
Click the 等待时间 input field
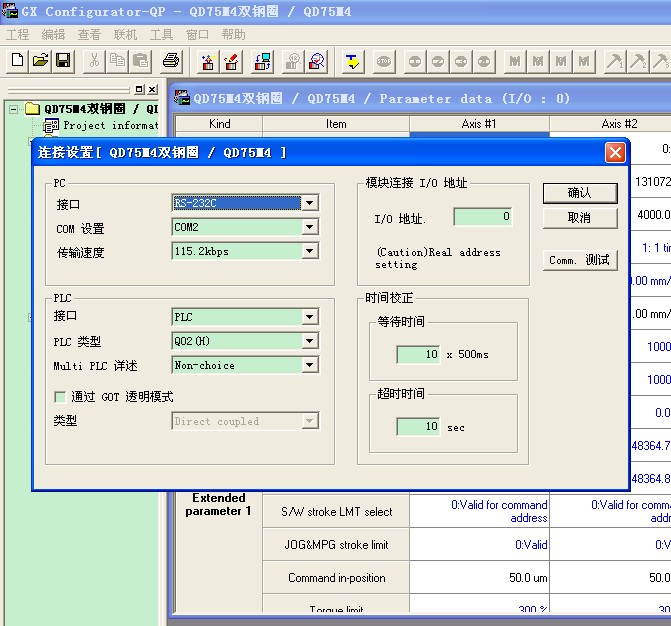(x=418, y=355)
